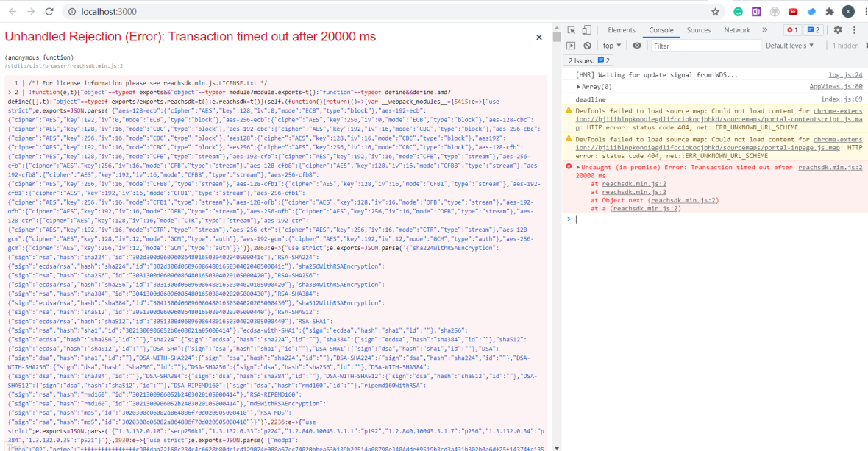Viewport: 868px width, 451px height.
Task: Click the '1 hidden' messages label
Action: click(845, 46)
